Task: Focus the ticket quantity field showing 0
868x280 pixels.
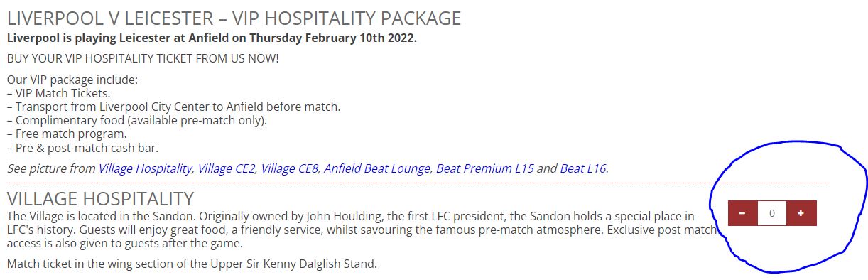Action: coord(772,213)
